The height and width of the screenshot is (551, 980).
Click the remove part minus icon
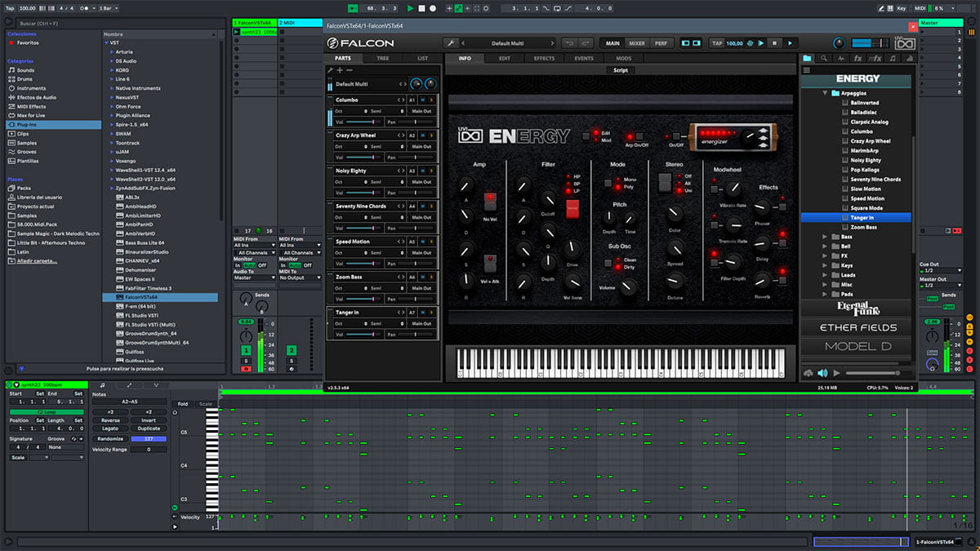[x=349, y=71]
